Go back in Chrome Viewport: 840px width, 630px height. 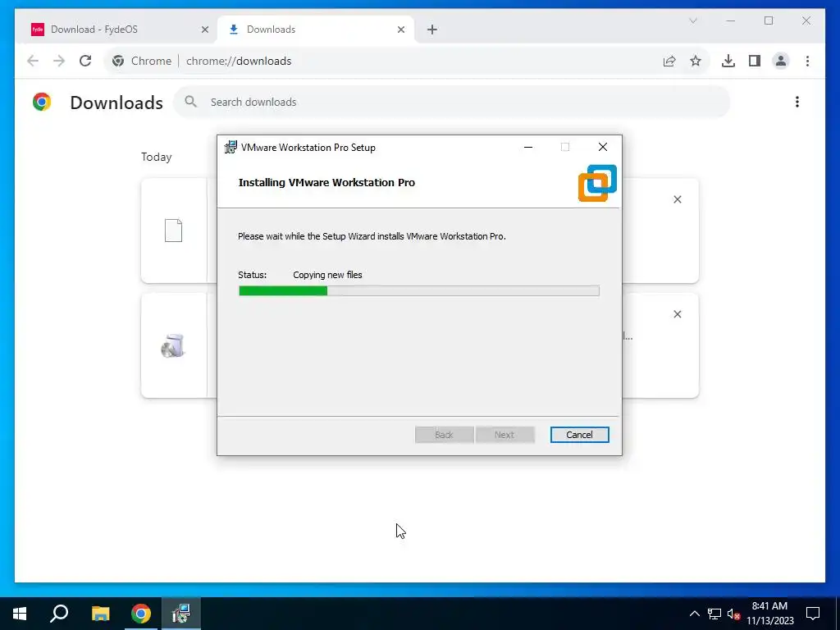(x=33, y=61)
